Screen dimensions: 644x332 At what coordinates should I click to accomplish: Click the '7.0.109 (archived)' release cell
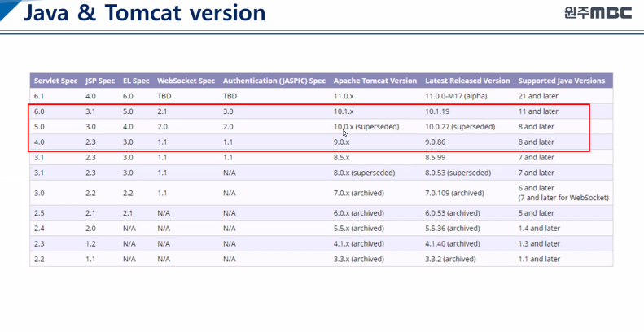454,193
